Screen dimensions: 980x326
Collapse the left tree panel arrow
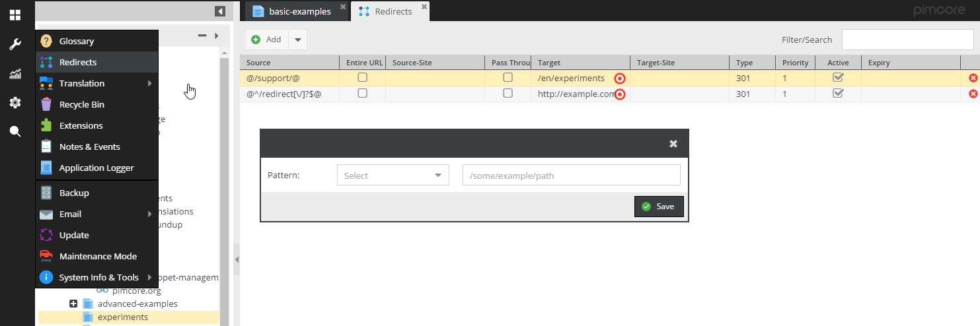220,11
